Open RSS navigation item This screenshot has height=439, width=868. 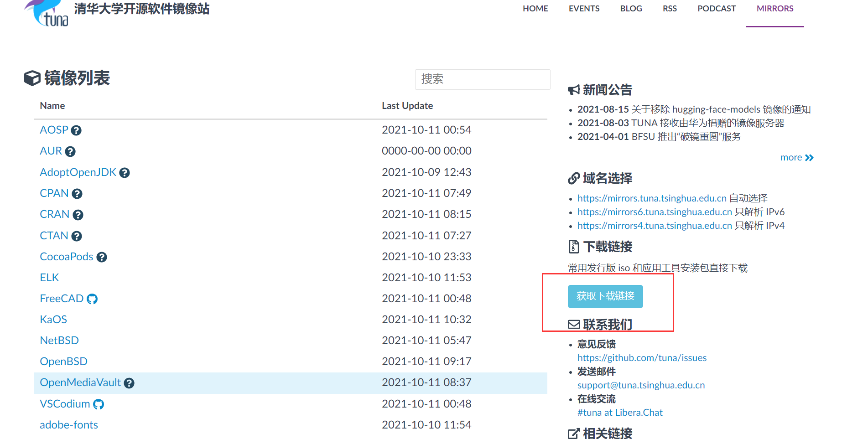pyautogui.click(x=670, y=9)
